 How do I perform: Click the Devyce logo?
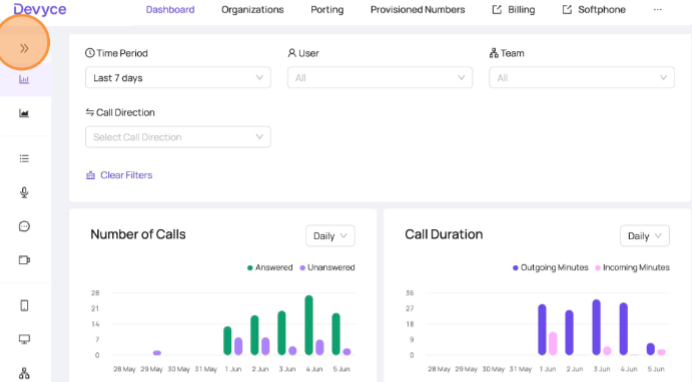coord(40,9)
